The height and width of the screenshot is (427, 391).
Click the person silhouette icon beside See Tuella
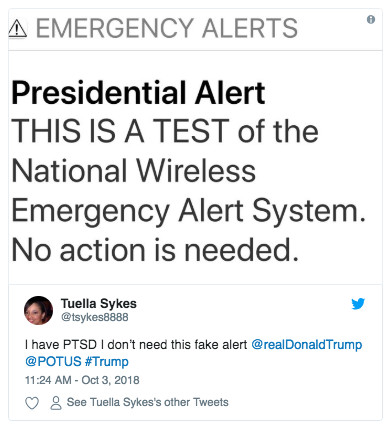(56, 403)
